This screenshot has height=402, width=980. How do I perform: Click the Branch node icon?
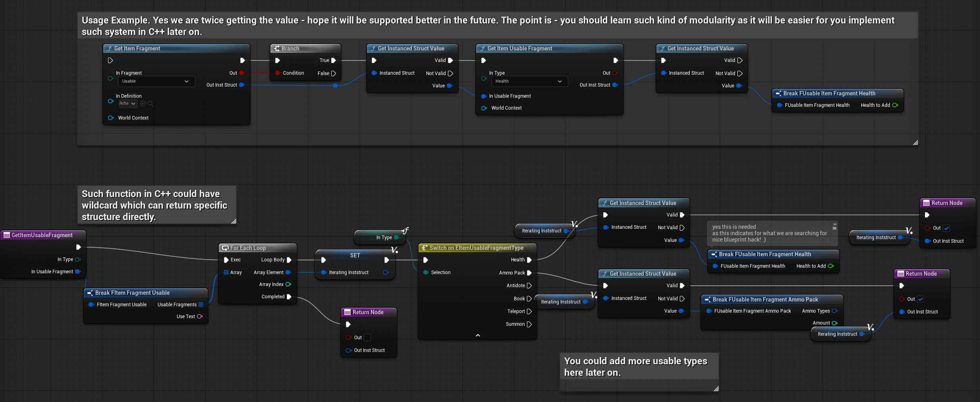pos(277,48)
